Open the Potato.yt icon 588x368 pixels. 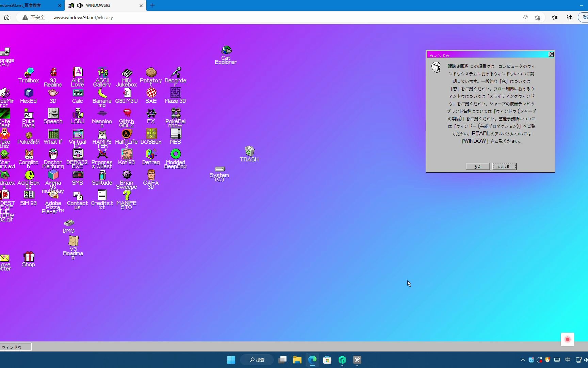coord(151,77)
